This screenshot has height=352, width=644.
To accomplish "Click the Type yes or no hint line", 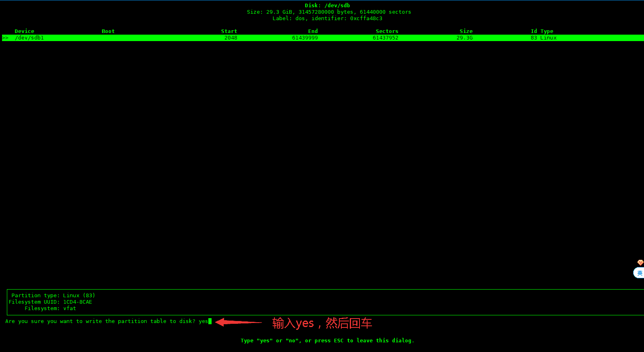I will (327, 341).
